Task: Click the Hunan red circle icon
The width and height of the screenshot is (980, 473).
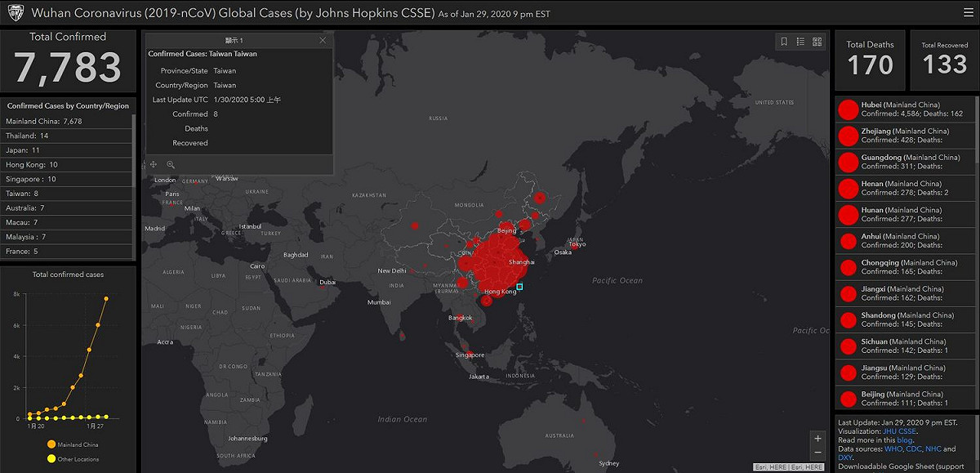Action: [848, 214]
